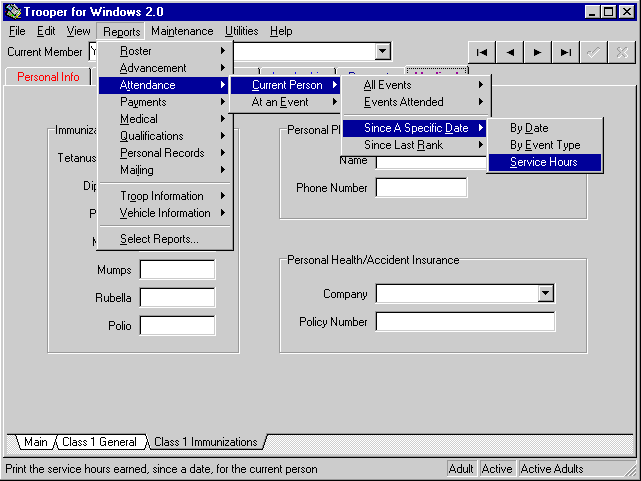This screenshot has height=481, width=641.
Task: Choose Current Person in Attendance submenu
Action: (x=286, y=85)
